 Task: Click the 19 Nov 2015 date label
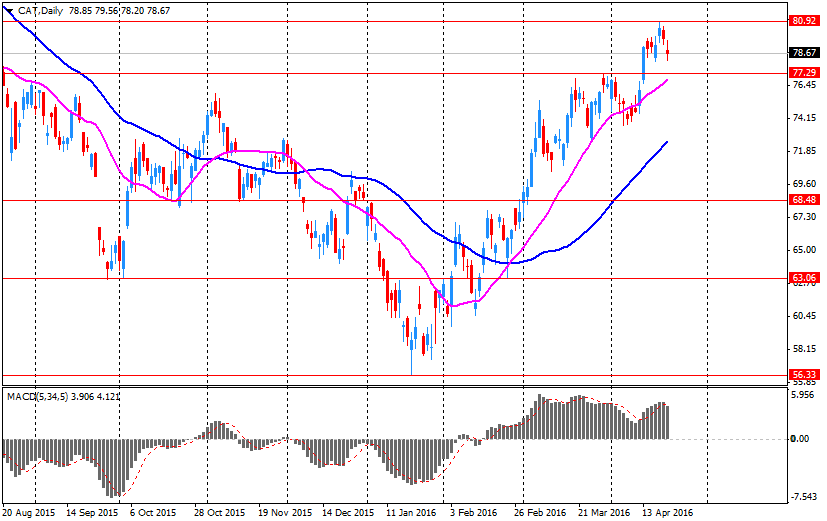pyautogui.click(x=285, y=513)
